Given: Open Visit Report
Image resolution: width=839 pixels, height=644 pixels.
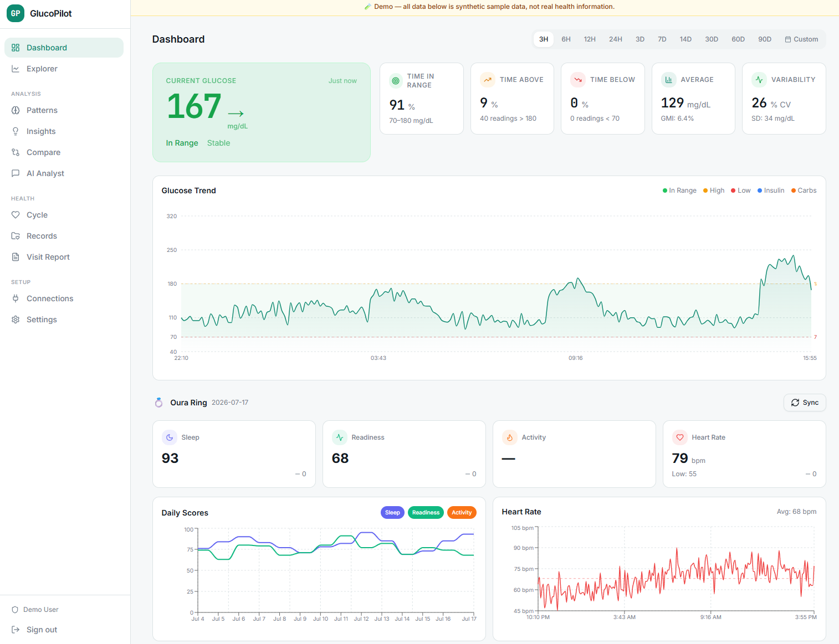Looking at the screenshot, I should [x=64, y=257].
